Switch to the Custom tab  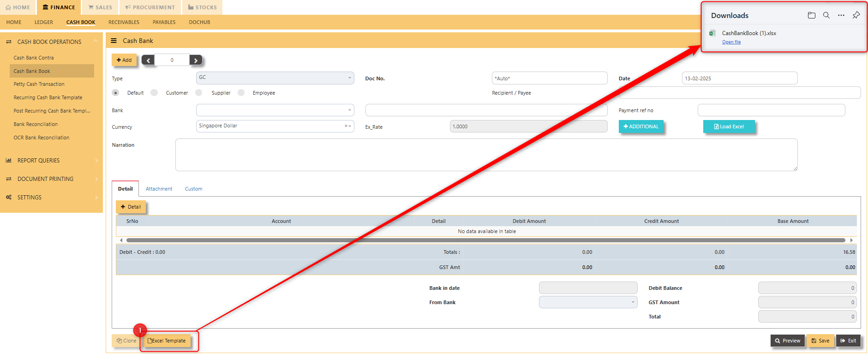click(x=193, y=189)
